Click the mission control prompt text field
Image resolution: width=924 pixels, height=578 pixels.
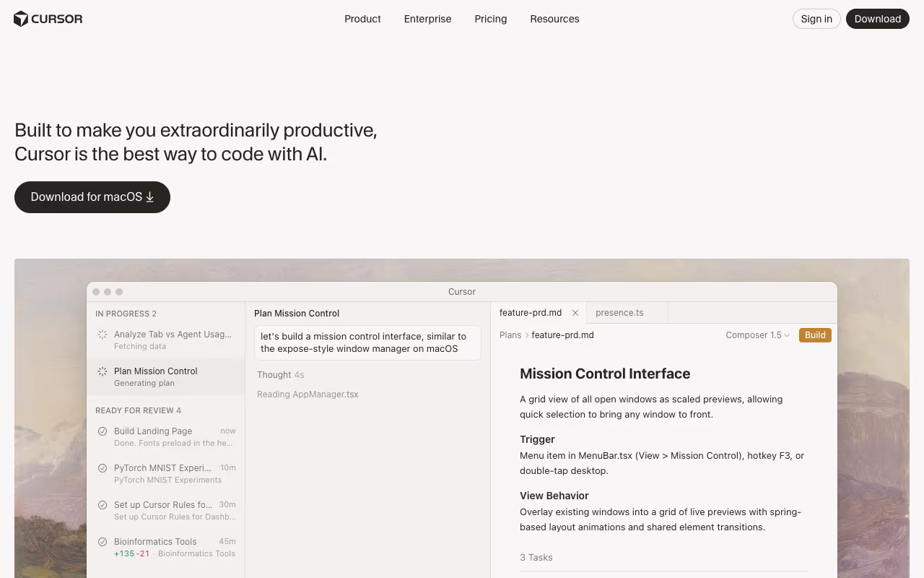[x=367, y=342]
